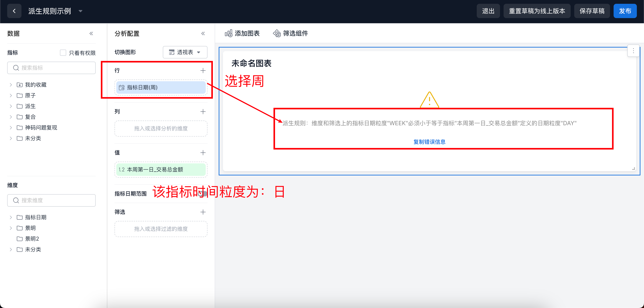
Task: Enable the 只看有权限 checkbox
Action: coord(63,53)
